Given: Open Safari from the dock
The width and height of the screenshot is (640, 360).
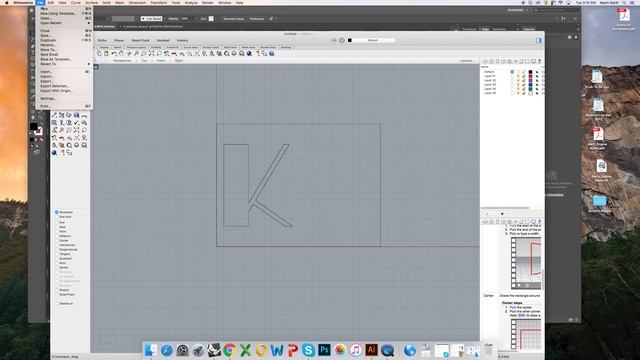Looking at the screenshot, I should [x=167, y=350].
